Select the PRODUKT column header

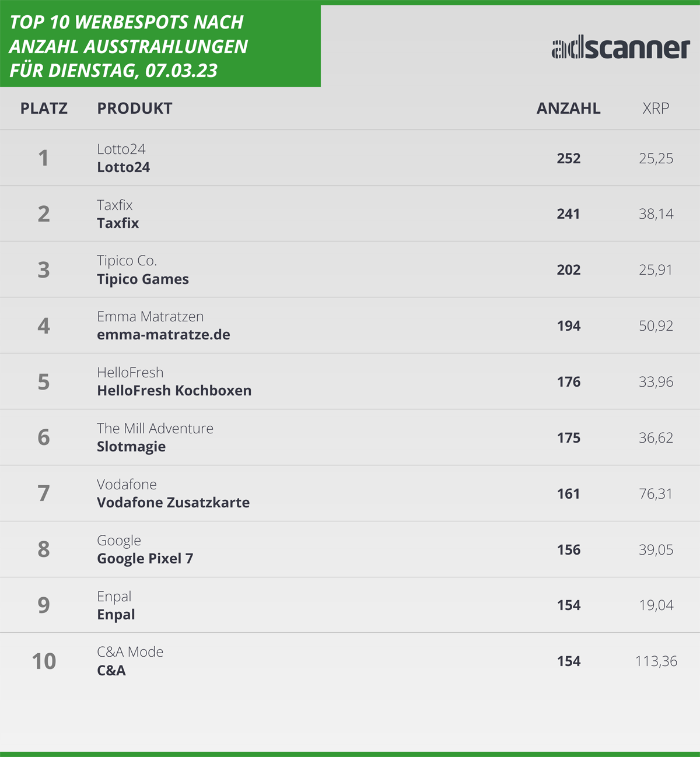[135, 108]
